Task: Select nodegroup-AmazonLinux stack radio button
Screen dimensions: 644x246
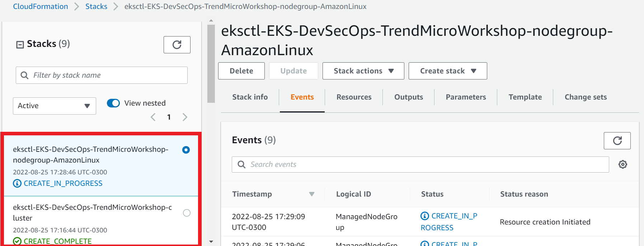Action: (x=186, y=150)
